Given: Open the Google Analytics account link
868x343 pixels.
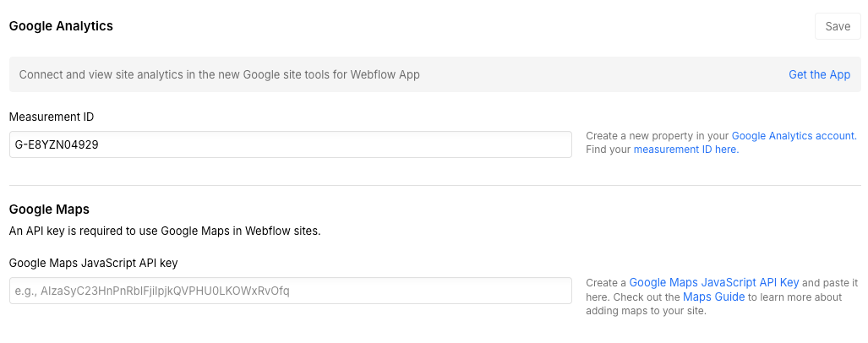Looking at the screenshot, I should (794, 135).
